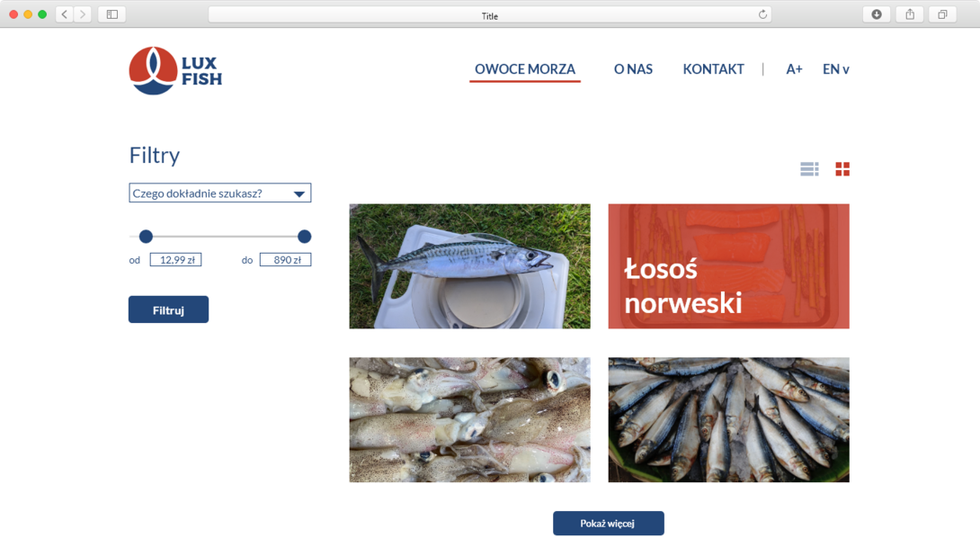Click the Lux Fish logo
Viewport: 980px width, 547px height.
pos(175,70)
